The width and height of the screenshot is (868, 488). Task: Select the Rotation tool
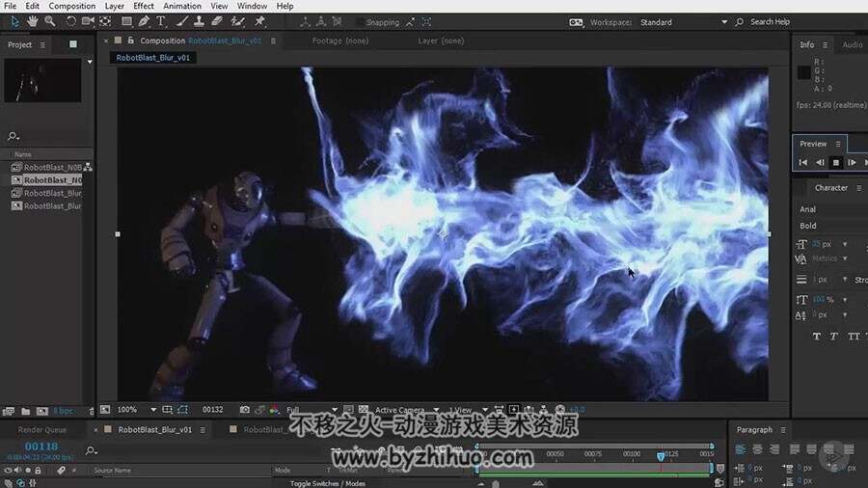coord(70,21)
